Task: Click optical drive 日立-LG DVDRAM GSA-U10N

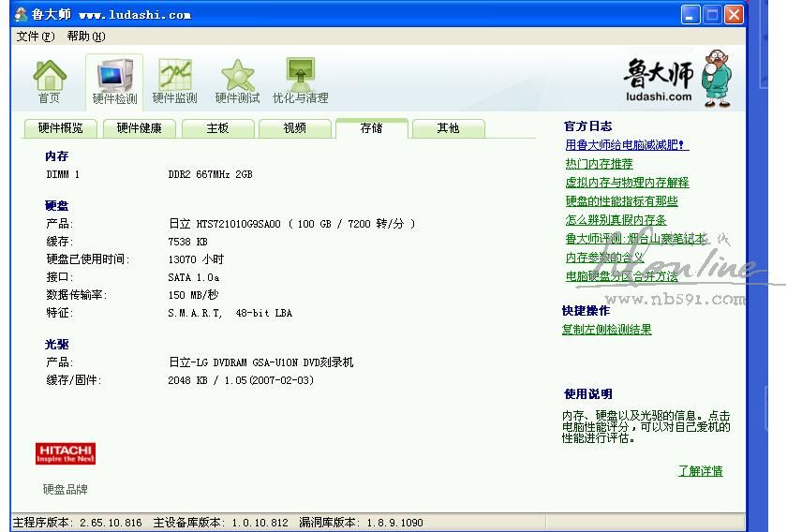Action: click(x=234, y=362)
